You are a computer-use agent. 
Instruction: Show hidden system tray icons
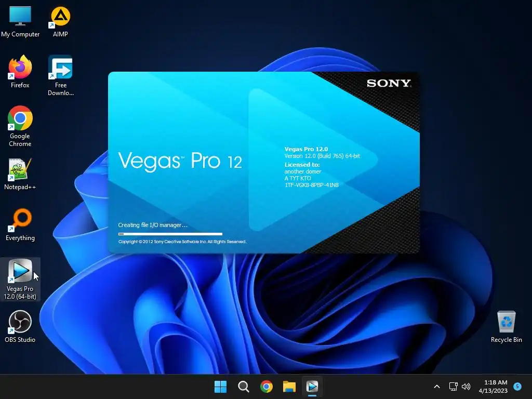coord(437,387)
